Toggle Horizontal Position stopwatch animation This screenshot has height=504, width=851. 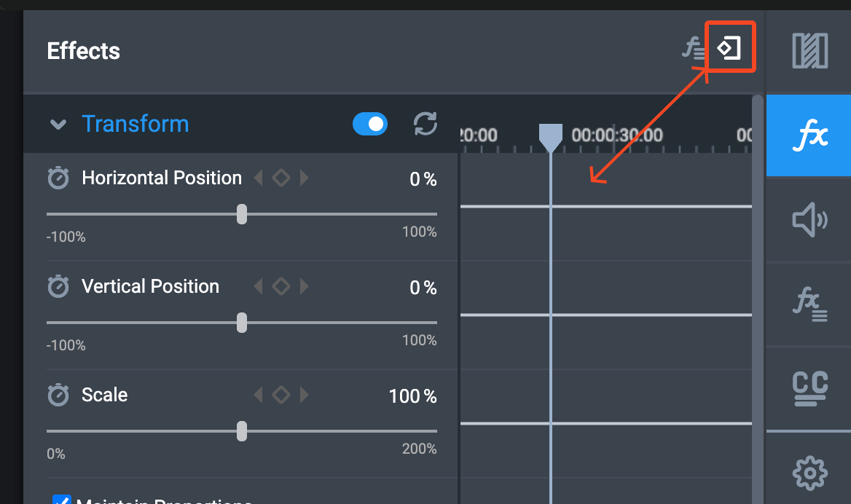[x=58, y=178]
